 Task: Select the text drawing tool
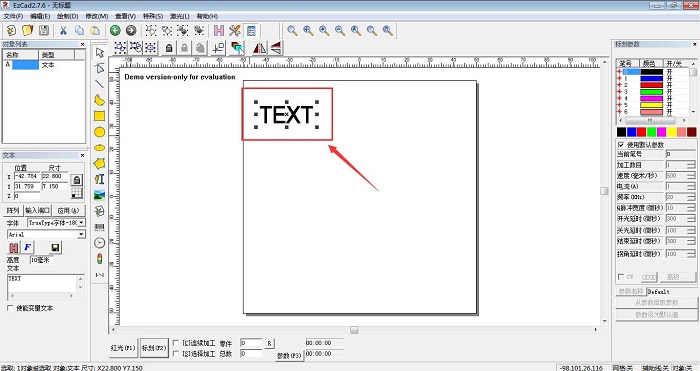pos(99,179)
